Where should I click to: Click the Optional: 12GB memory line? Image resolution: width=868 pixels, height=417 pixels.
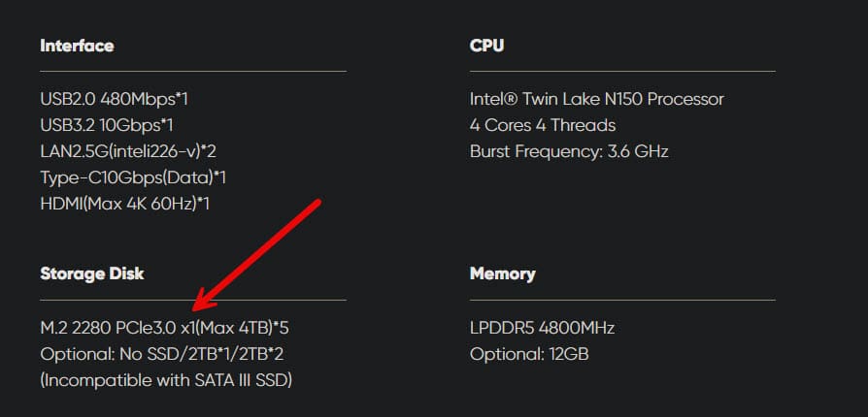[x=529, y=355]
